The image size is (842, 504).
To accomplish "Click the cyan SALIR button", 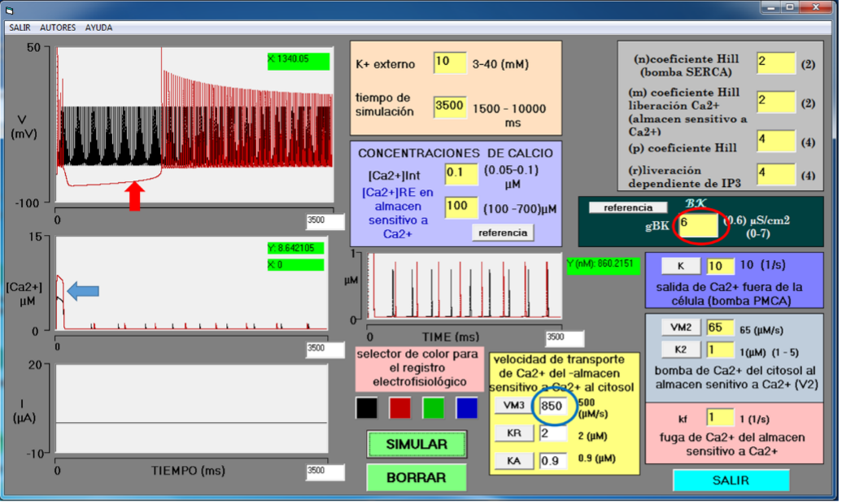I will (x=731, y=480).
